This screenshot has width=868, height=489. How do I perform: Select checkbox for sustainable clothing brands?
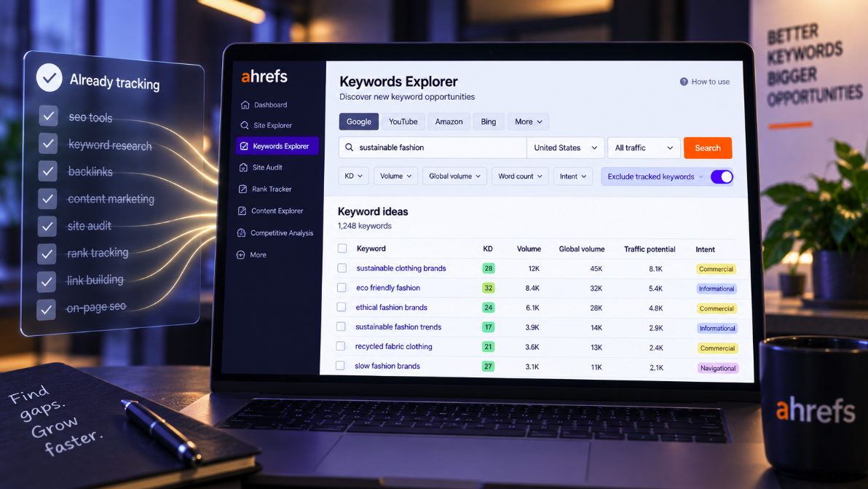(x=342, y=268)
